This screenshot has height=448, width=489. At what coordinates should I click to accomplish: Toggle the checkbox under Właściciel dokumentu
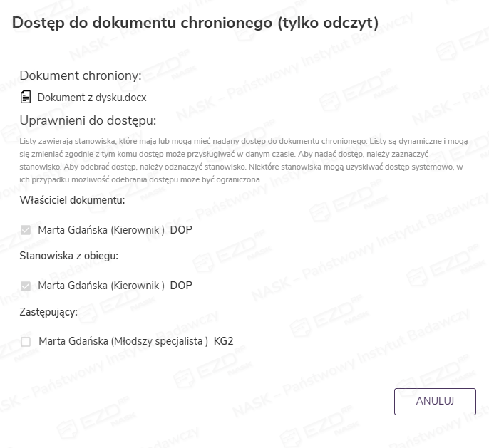pyautogui.click(x=26, y=230)
